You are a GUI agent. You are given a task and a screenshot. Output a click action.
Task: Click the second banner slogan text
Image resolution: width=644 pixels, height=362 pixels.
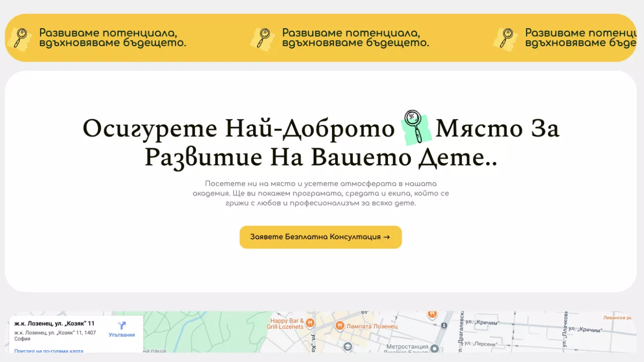coord(355,38)
